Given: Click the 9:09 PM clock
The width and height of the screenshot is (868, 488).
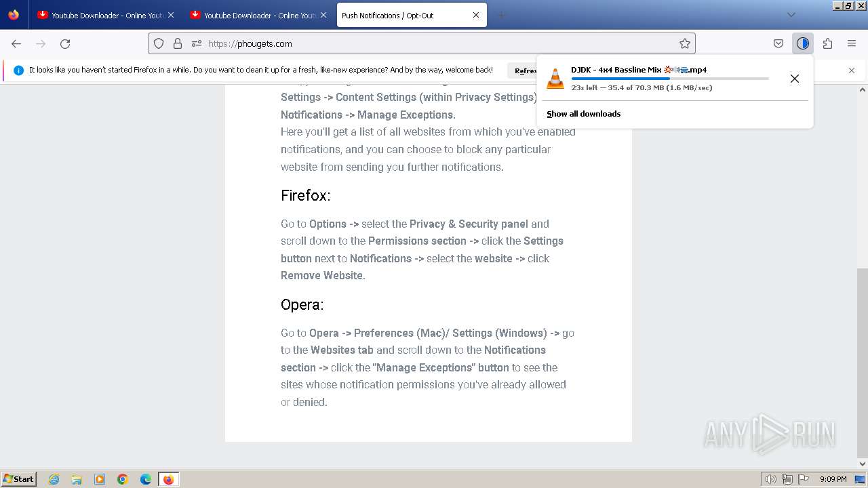Looking at the screenshot, I should point(833,479).
